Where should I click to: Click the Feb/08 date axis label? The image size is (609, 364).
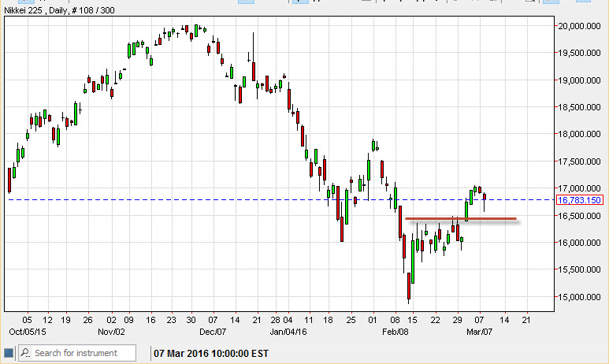[395, 332]
